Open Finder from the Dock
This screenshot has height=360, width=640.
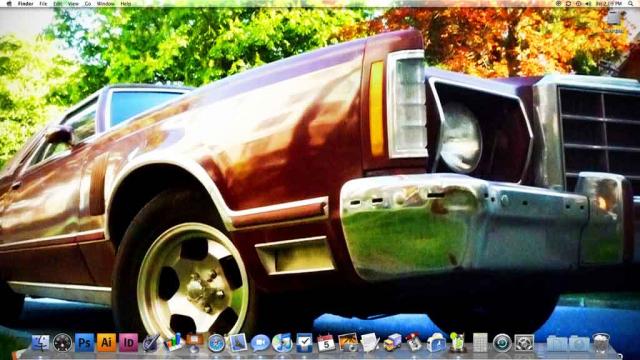click(40, 343)
